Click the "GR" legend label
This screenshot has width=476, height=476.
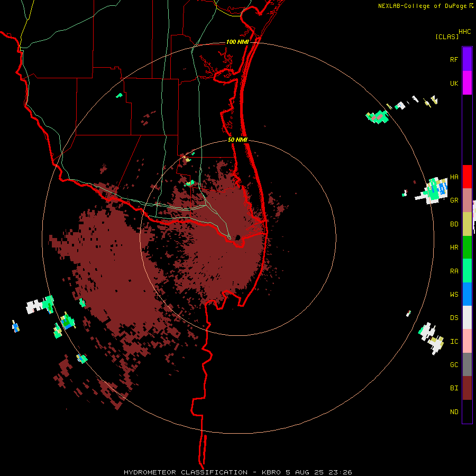click(454, 200)
